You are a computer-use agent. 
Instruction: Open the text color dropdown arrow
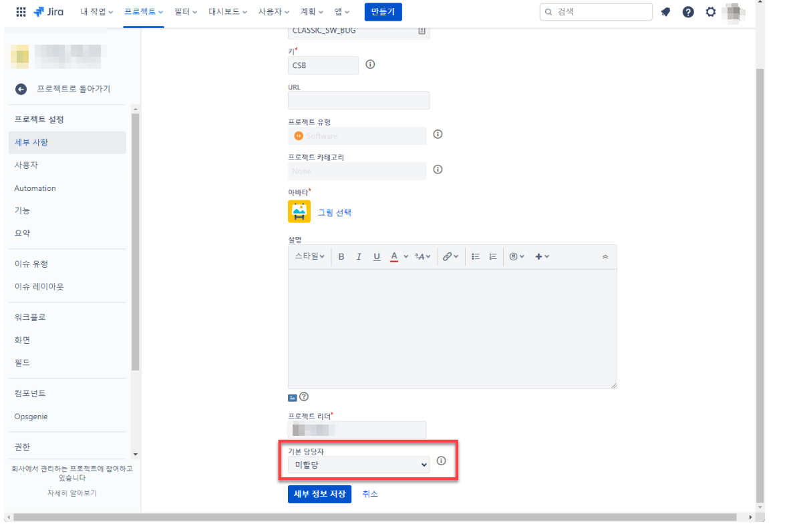coord(406,256)
